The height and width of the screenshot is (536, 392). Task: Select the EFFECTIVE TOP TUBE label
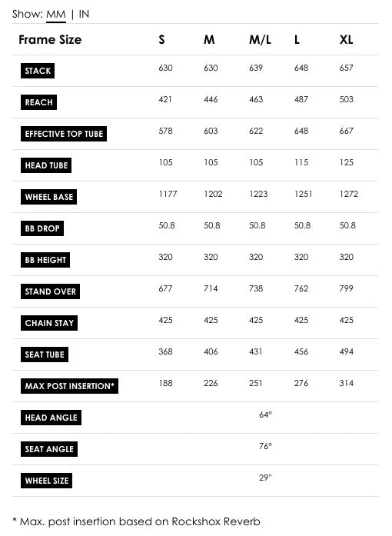point(64,134)
